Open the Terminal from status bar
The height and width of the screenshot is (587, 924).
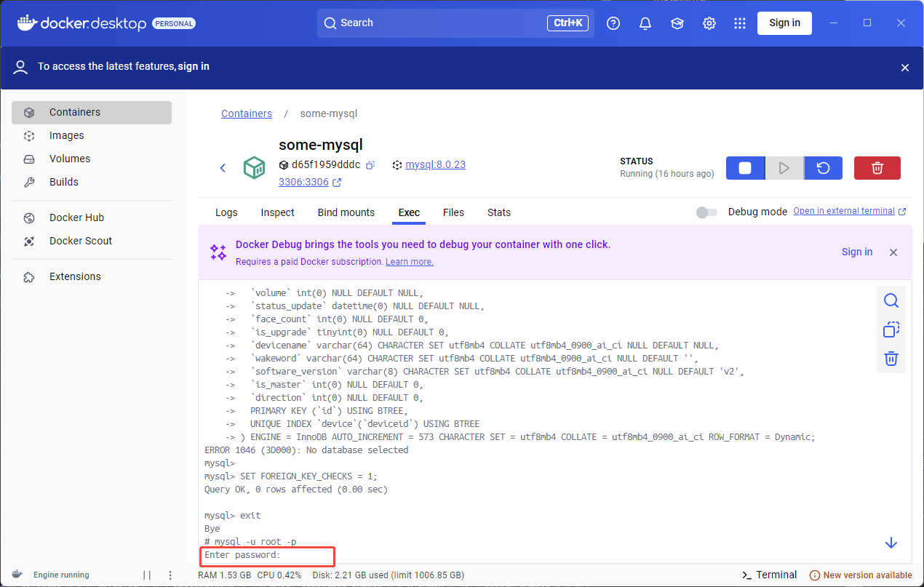[769, 575]
